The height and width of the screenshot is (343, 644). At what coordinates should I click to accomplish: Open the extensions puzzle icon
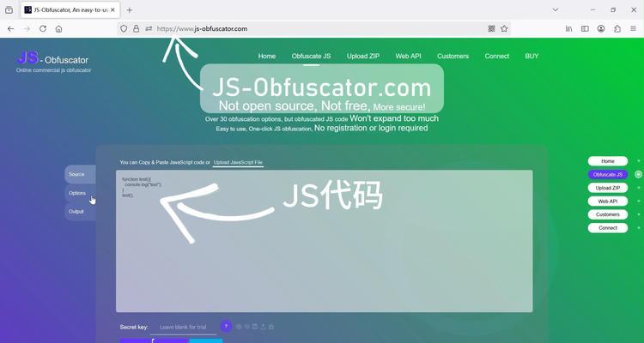pos(617,28)
